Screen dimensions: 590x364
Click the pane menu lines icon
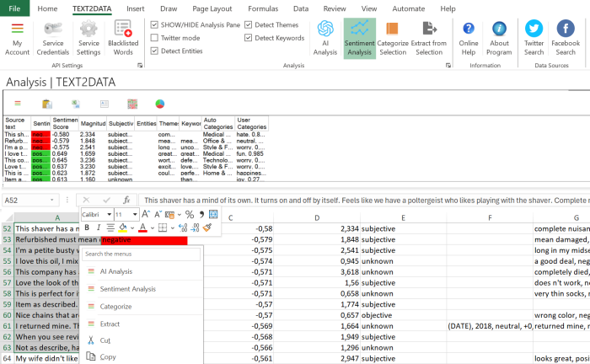click(18, 104)
